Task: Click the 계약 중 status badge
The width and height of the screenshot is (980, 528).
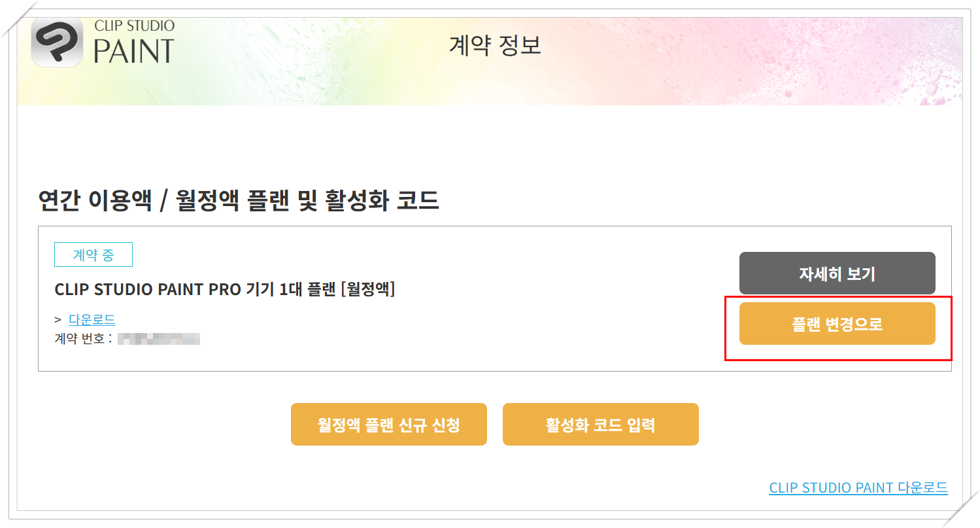Action: point(93,255)
